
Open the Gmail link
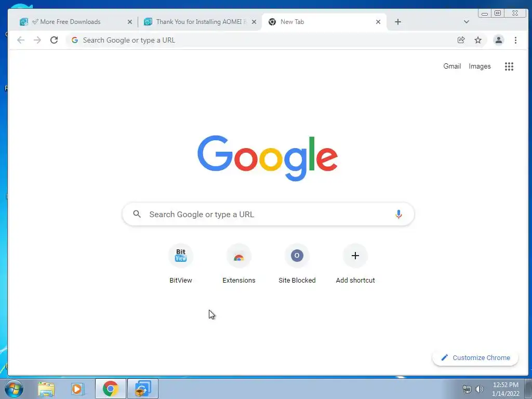[452, 66]
